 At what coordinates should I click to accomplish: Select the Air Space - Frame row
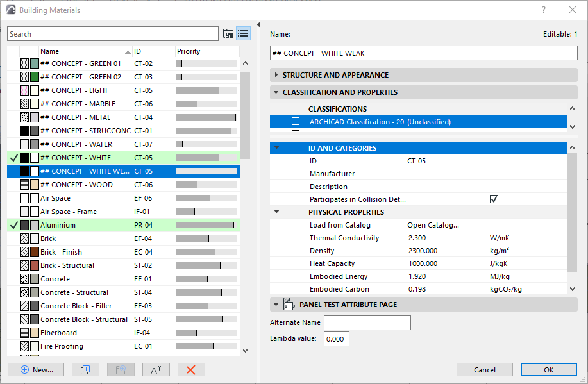tap(123, 212)
